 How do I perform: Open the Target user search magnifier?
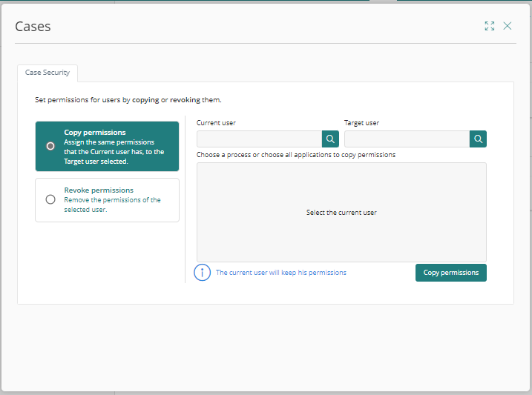coord(478,139)
